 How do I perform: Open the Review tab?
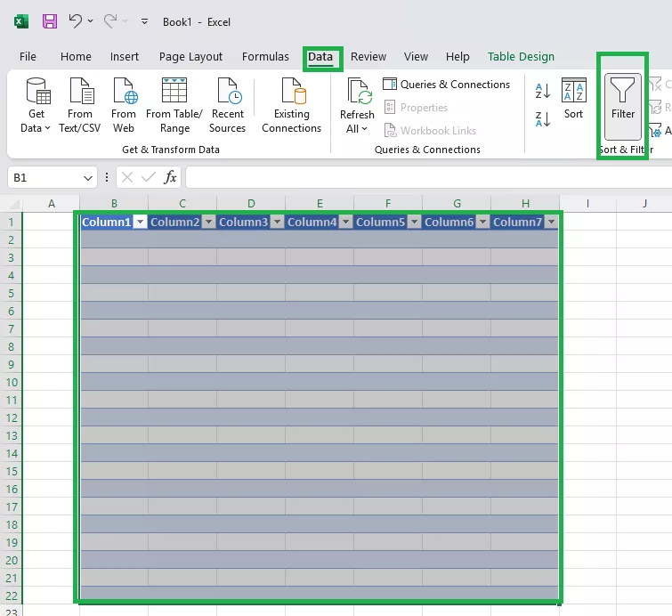point(368,57)
